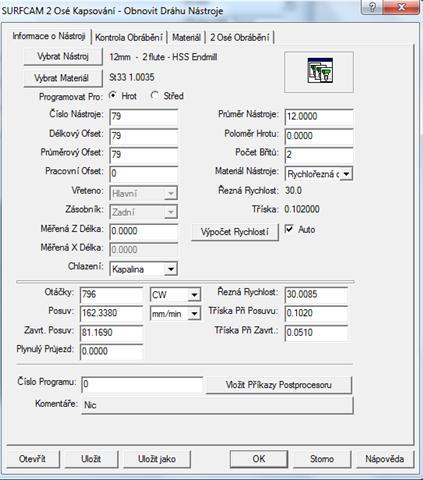Viewport: 423px width, 480px height.
Task: Toggle the Auto checkbox
Action: (289, 229)
